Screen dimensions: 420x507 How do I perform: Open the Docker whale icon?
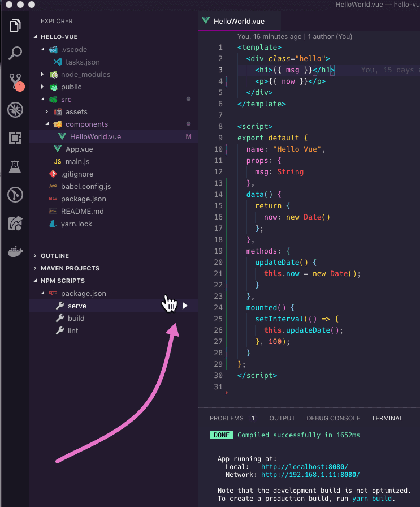pyautogui.click(x=15, y=251)
